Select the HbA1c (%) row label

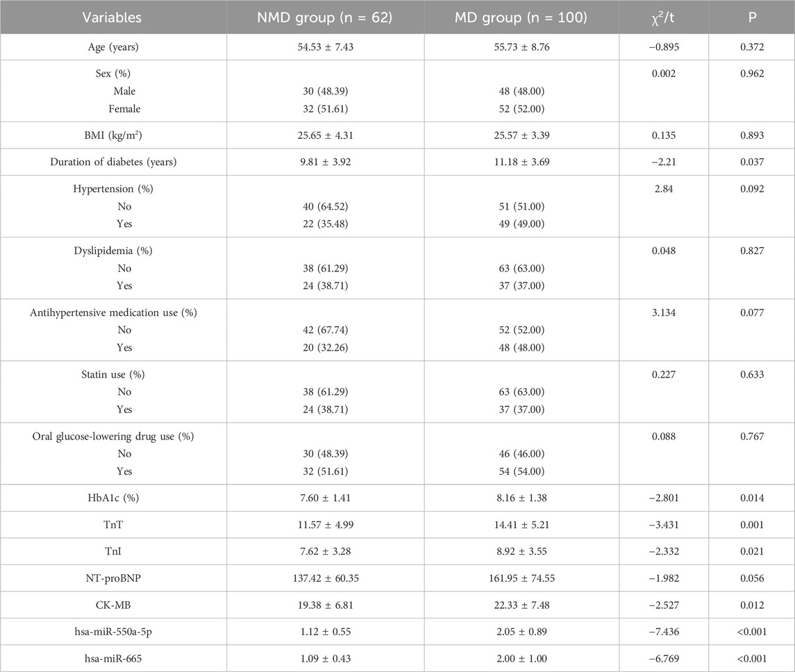pyautogui.click(x=113, y=497)
